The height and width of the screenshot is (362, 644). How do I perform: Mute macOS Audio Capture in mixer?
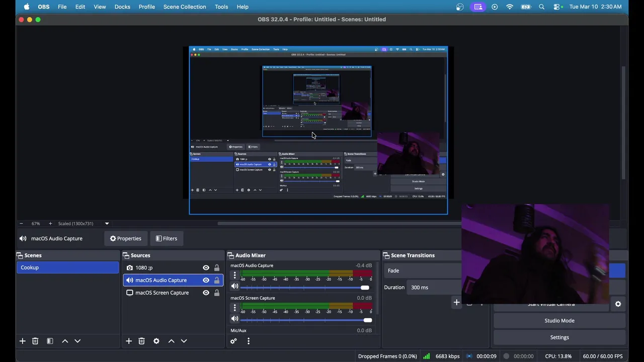[234, 287]
